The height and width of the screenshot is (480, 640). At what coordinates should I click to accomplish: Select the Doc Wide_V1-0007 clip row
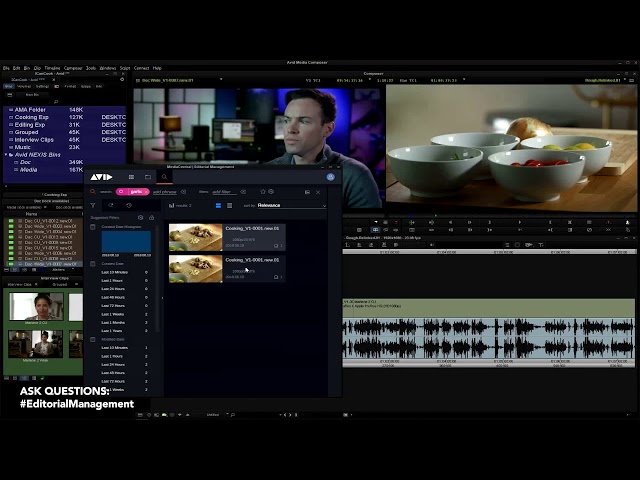click(43, 264)
